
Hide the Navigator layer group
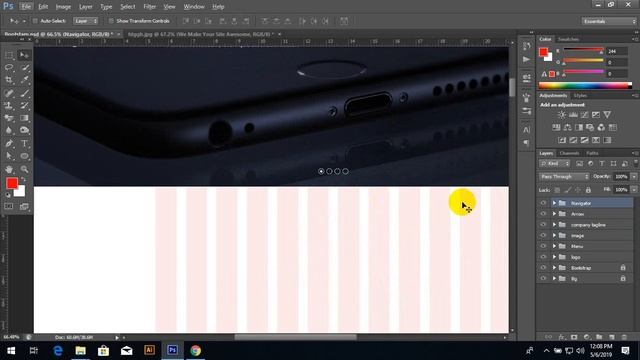[x=543, y=203]
